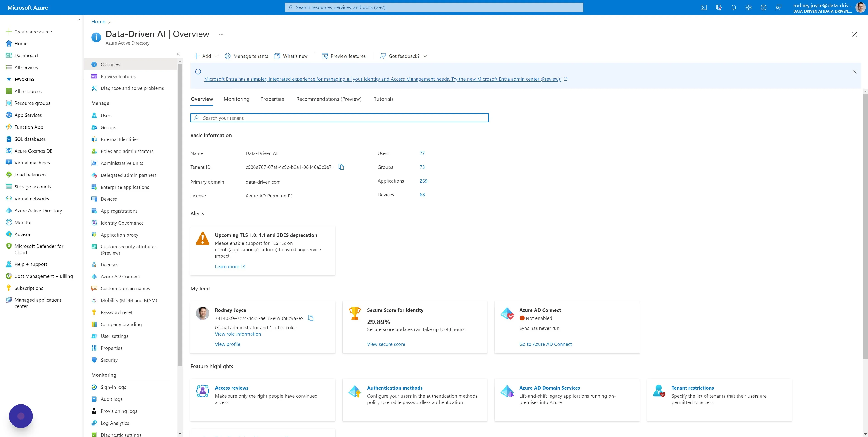Open Password reset settings

[116, 312]
